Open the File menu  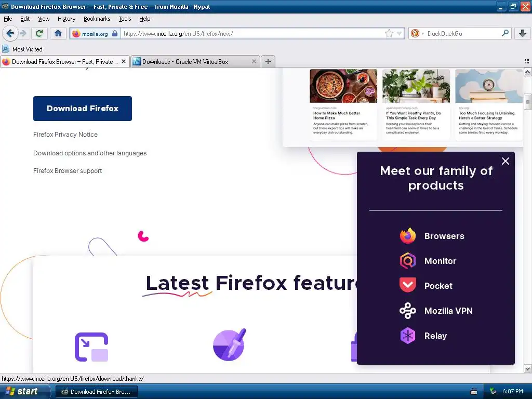[x=8, y=19]
